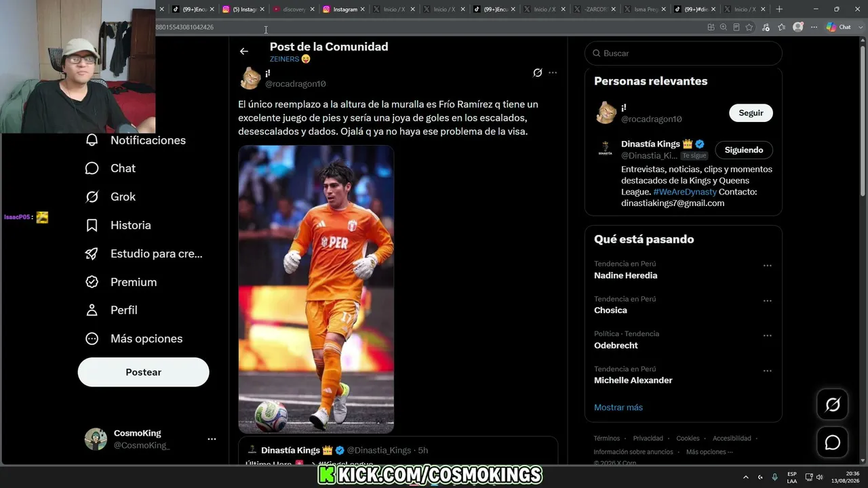Click Información sobre anuncios footer link
Image resolution: width=868 pixels, height=488 pixels.
pos(633,452)
